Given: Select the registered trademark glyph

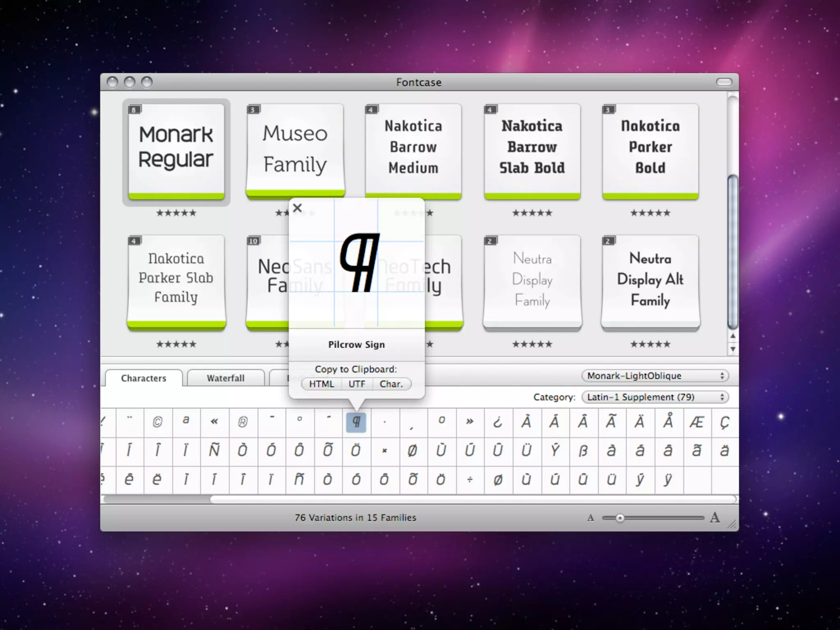Looking at the screenshot, I should [x=243, y=422].
